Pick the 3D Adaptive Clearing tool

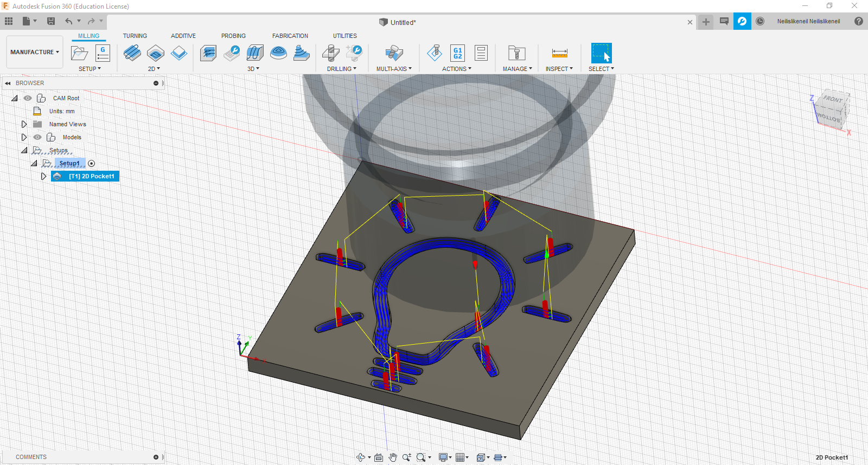point(208,53)
